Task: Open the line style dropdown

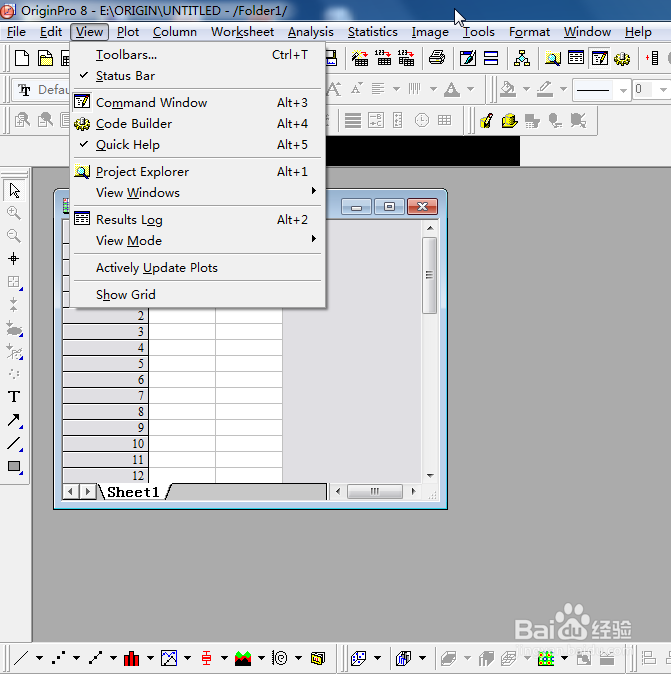Action: 623,90
